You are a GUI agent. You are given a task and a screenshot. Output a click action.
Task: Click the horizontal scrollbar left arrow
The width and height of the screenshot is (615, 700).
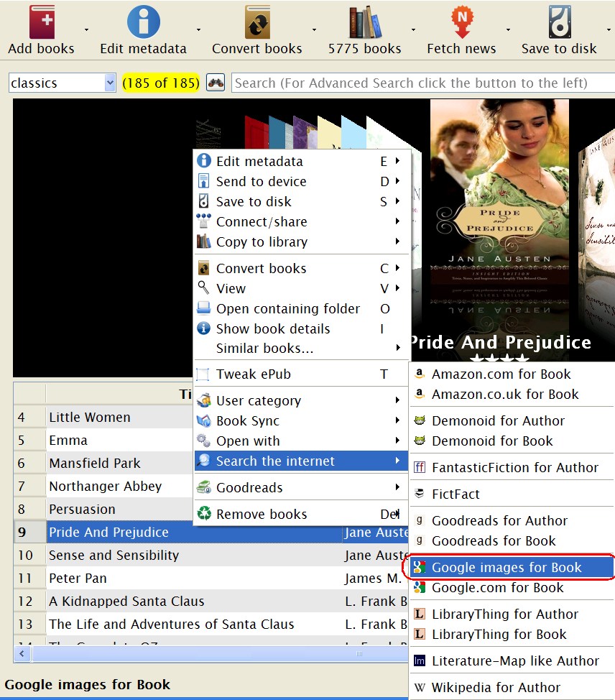(x=22, y=654)
